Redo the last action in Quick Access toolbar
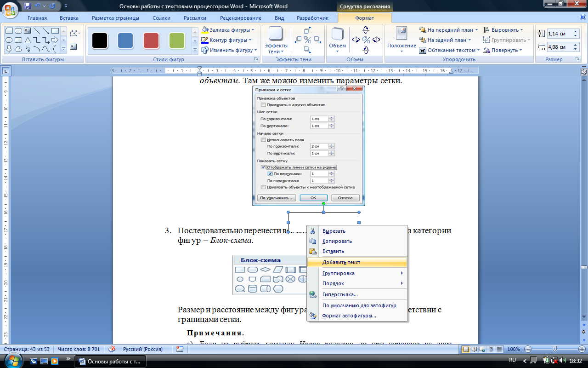Viewport: 588px width, 368px height. click(52, 6)
